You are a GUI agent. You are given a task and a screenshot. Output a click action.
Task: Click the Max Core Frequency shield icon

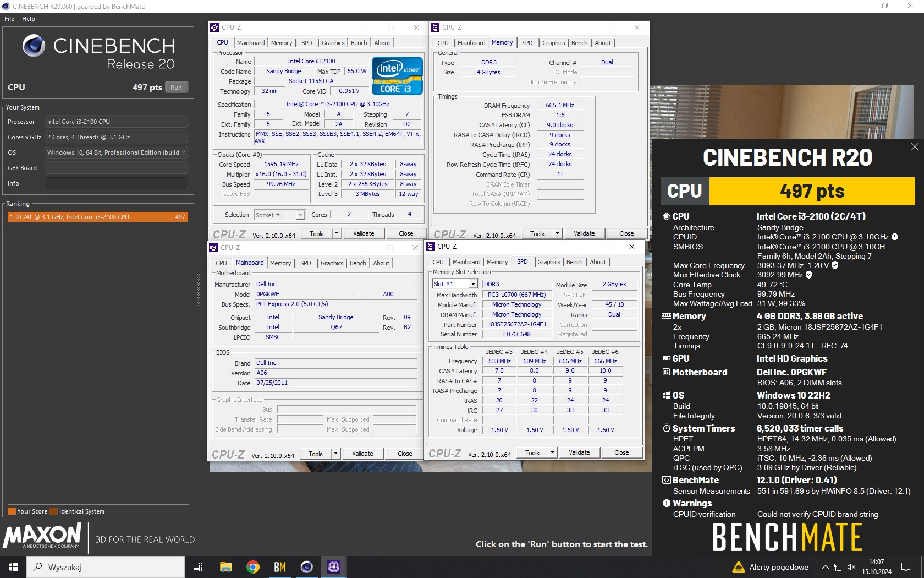pos(835,265)
